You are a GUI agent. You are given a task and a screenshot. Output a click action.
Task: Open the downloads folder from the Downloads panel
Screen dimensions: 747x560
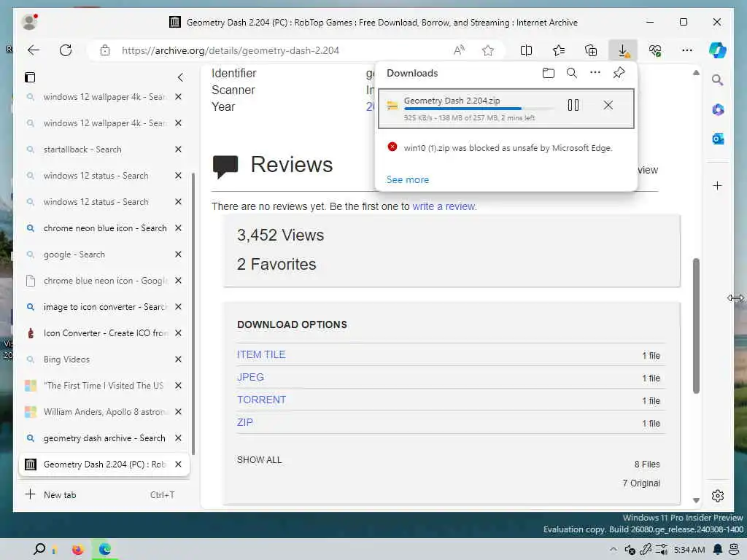tap(549, 73)
